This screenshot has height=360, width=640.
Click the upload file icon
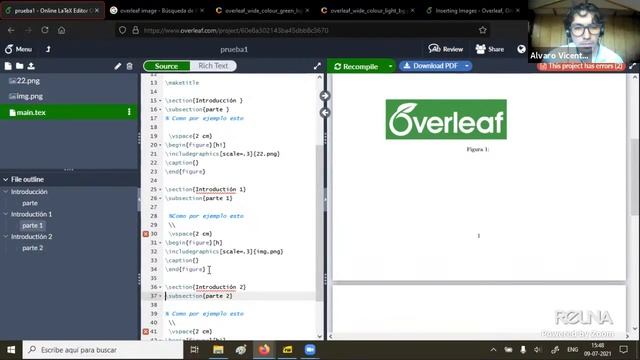tap(31, 66)
